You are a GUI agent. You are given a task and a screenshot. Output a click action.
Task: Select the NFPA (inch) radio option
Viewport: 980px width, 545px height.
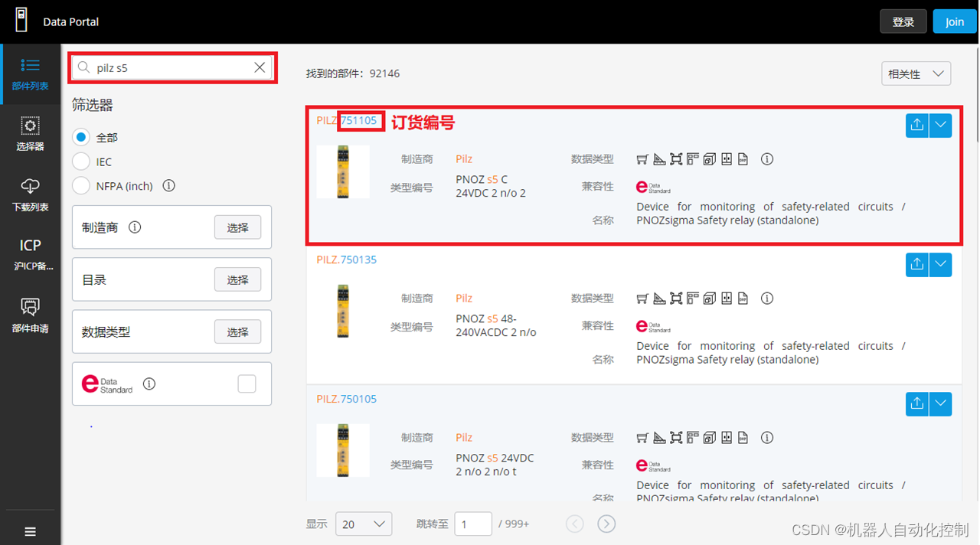80,186
